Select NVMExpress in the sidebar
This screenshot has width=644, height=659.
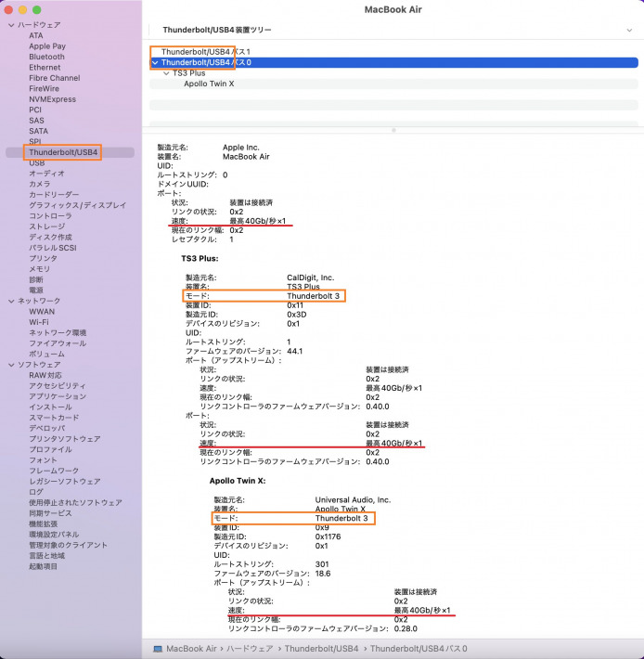point(52,99)
